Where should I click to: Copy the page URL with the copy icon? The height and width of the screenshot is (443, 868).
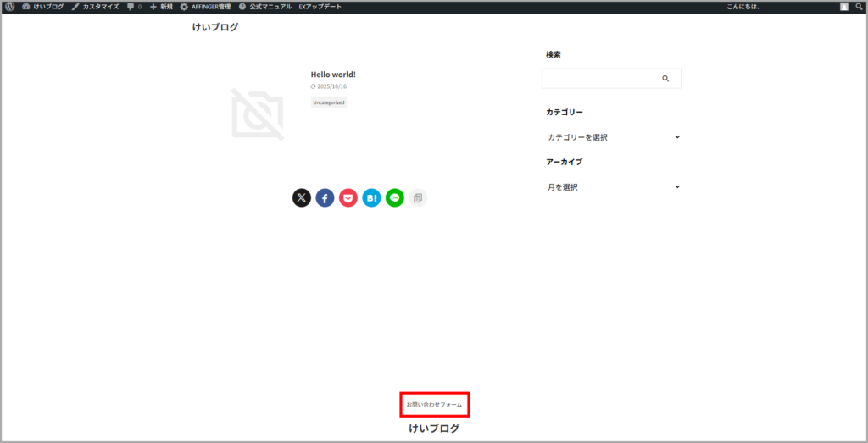coord(417,198)
